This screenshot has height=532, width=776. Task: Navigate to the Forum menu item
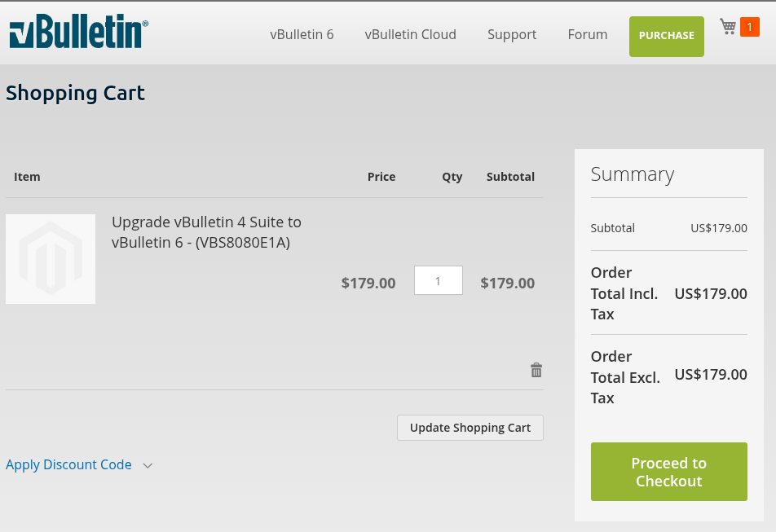588,34
